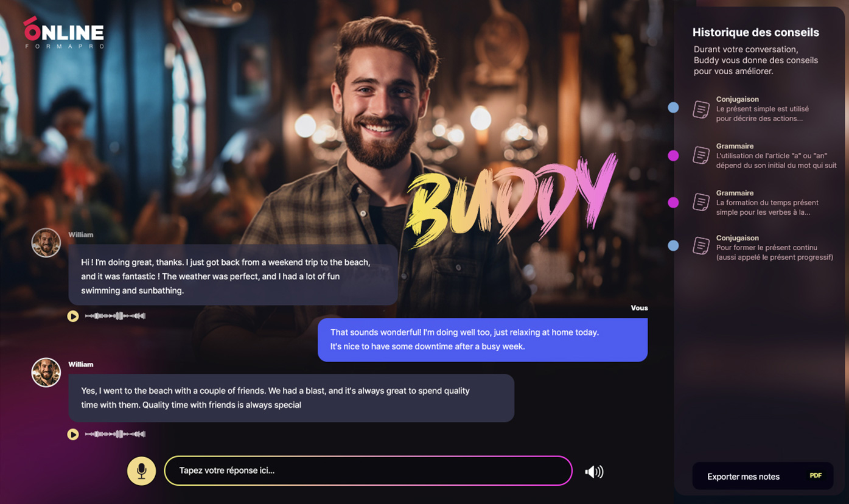Screen dimensions: 849x504
Task: Open présent continu Conjugaison note icon
Action: tap(701, 246)
